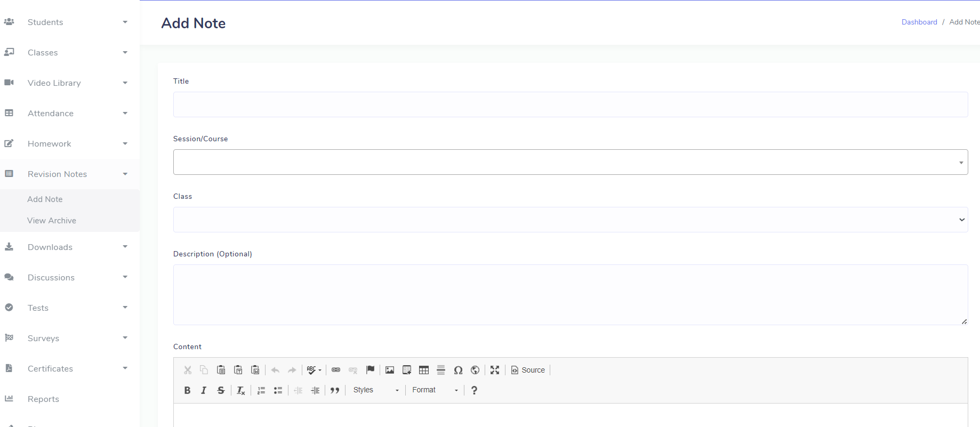
Task: Open the Styles dropdown
Action: [x=376, y=390]
